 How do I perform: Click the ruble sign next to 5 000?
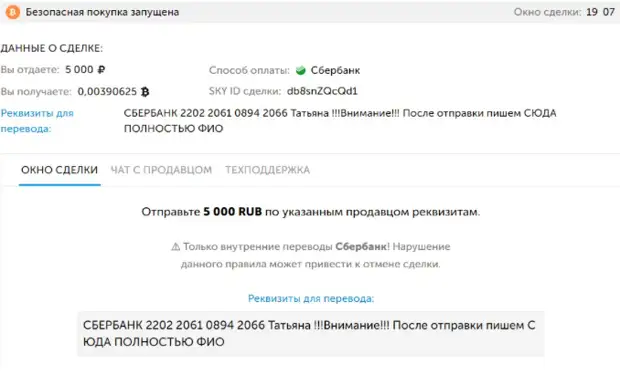click(101, 70)
